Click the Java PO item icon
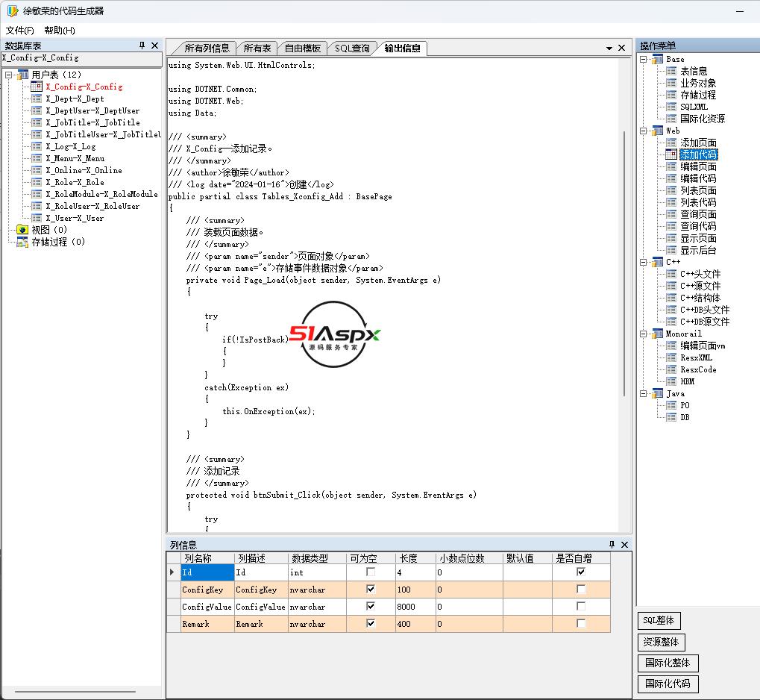 point(671,405)
